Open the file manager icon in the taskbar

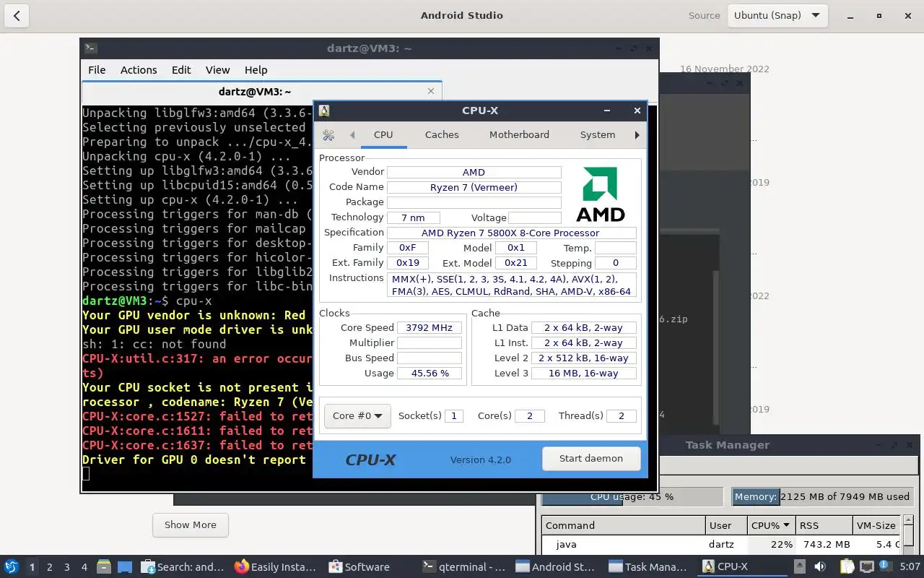pyautogui.click(x=103, y=567)
